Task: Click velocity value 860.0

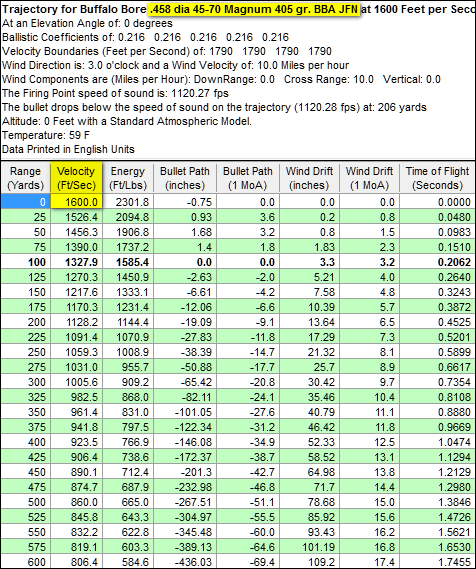Action: tap(77, 502)
